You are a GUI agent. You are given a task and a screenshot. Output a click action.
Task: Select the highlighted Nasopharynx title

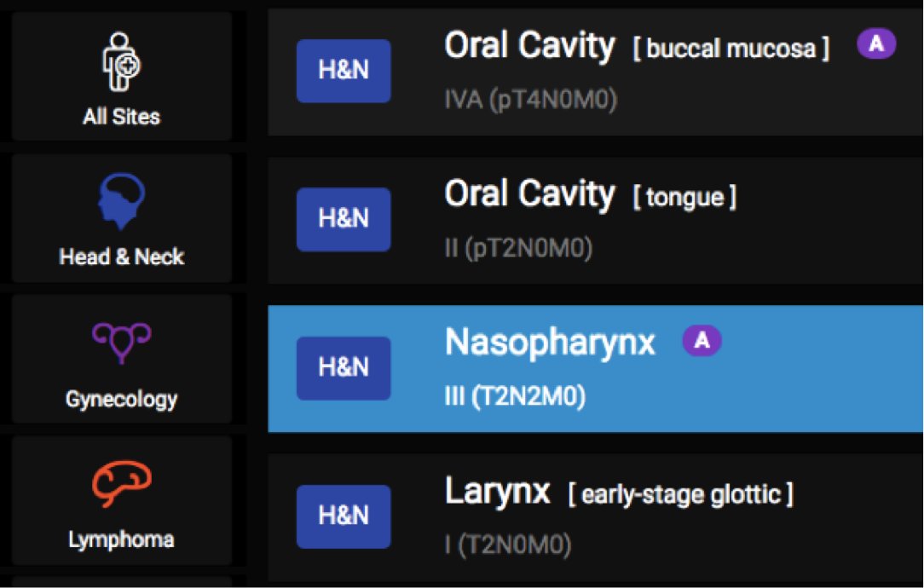550,343
